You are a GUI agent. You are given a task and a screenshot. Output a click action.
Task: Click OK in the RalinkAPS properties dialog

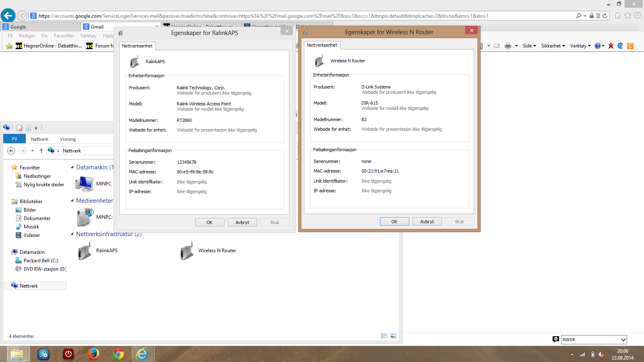point(210,222)
